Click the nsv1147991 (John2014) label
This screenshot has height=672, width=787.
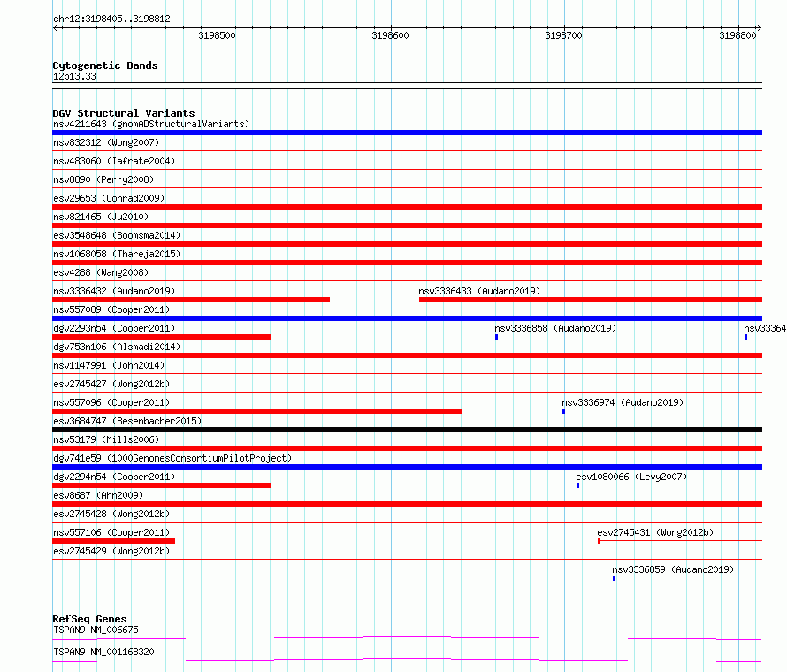[x=109, y=365]
